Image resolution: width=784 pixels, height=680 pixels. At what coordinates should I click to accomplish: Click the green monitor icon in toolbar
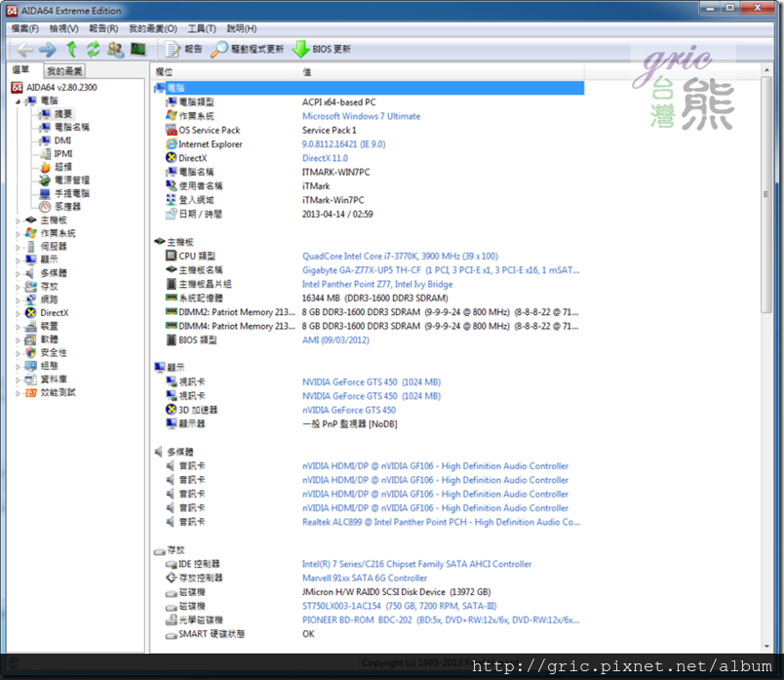138,49
